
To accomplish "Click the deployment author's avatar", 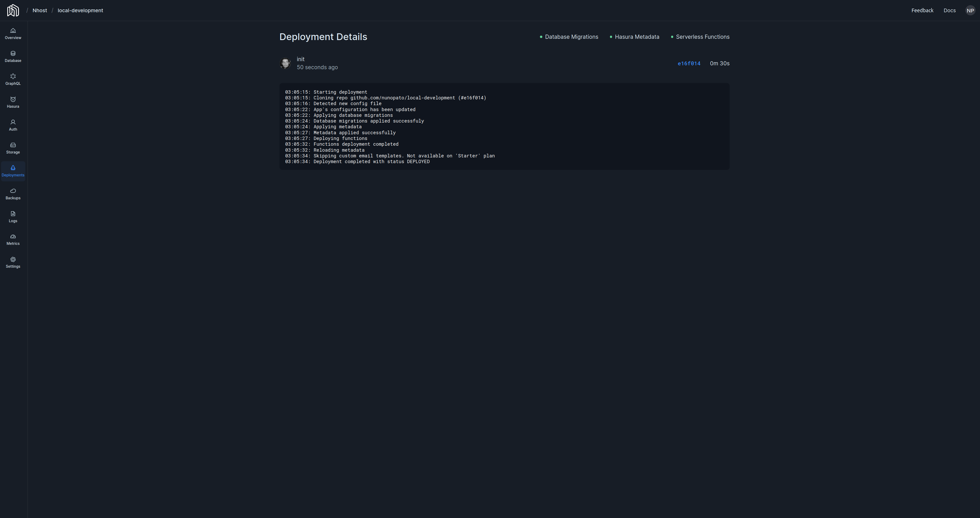I will tap(285, 63).
